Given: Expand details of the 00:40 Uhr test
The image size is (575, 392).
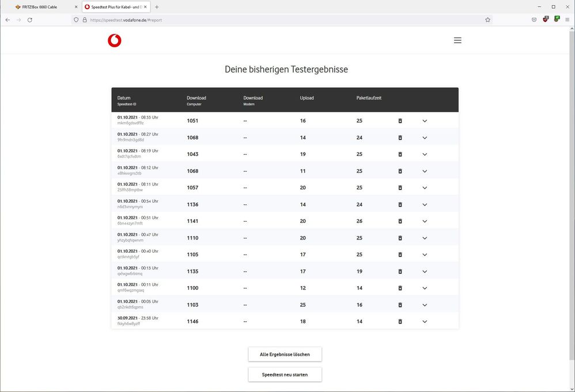Looking at the screenshot, I should 425,254.
